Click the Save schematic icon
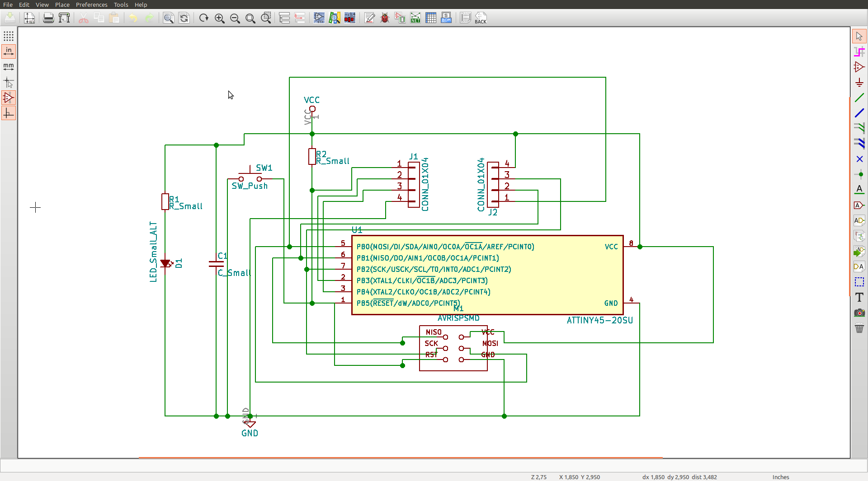 [10, 18]
